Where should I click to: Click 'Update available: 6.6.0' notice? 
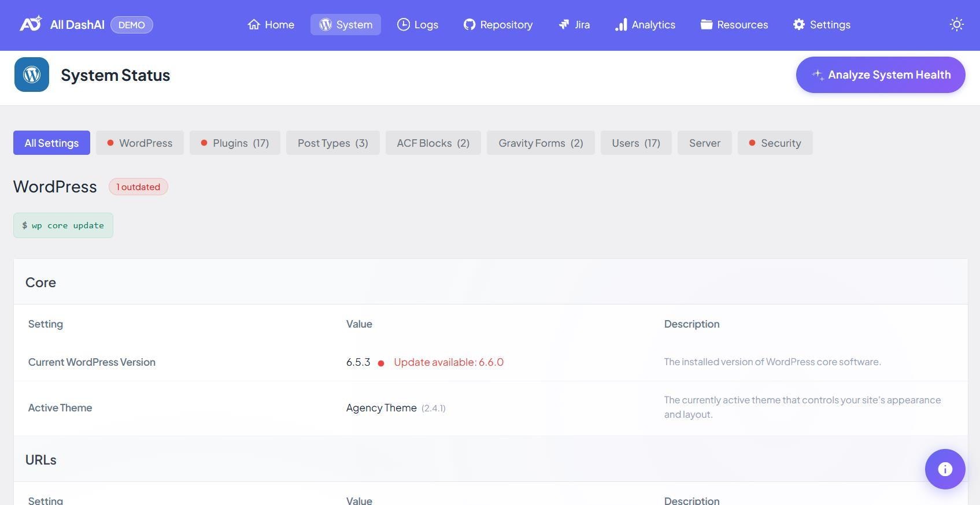(449, 362)
